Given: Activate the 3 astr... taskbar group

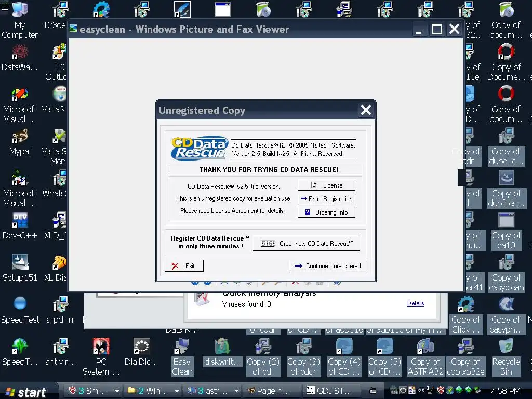Looking at the screenshot, I should pyautogui.click(x=208, y=391).
